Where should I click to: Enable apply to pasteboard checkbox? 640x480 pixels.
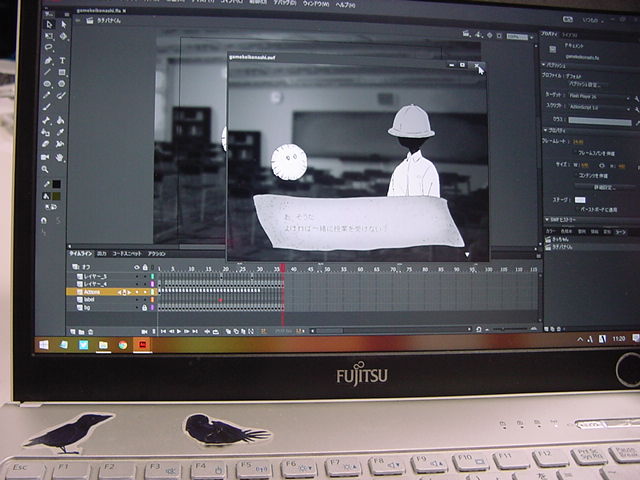577,209
